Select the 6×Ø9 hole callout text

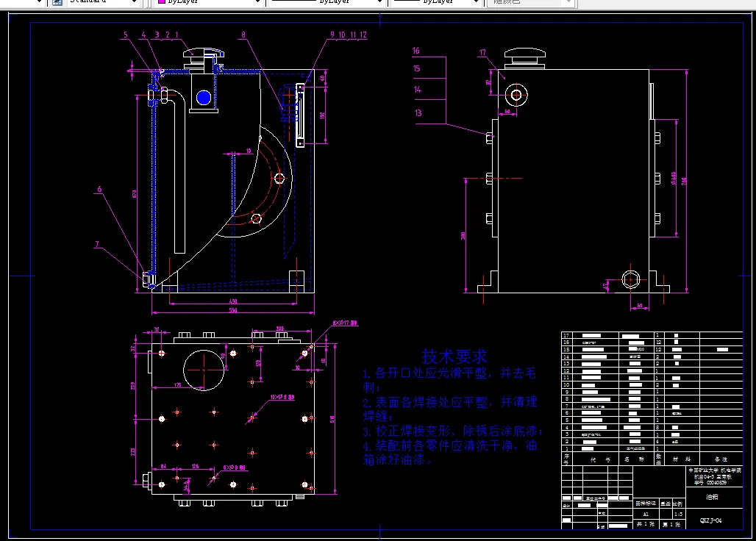(235, 467)
